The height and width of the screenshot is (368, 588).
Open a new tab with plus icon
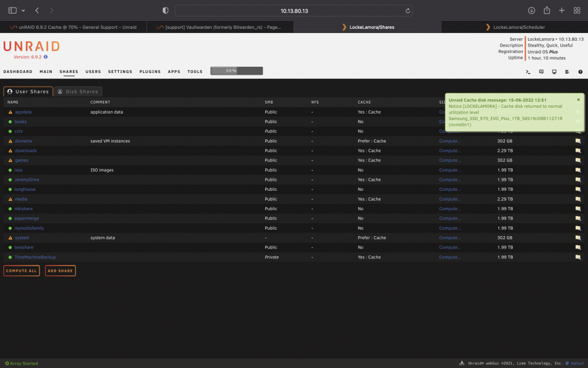click(562, 11)
